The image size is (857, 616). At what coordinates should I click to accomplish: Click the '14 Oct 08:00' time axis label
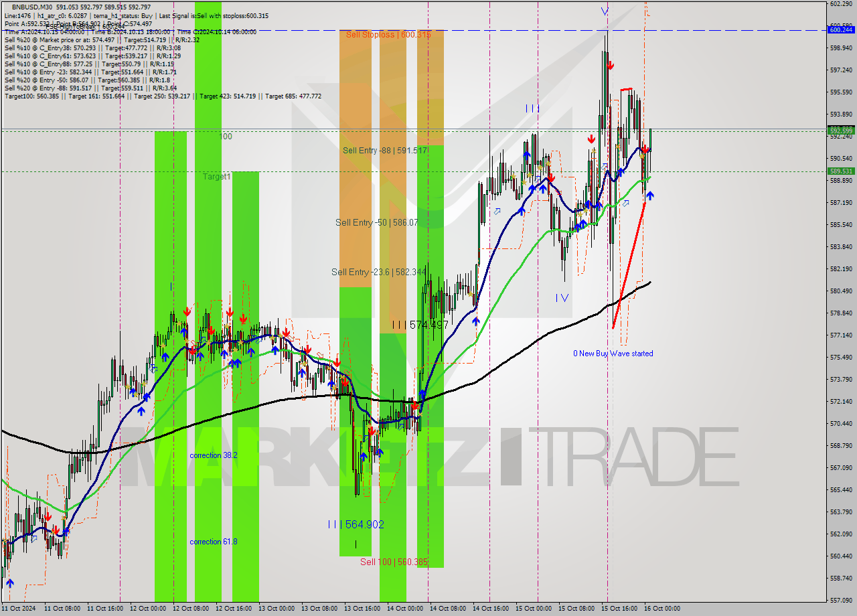click(x=447, y=609)
